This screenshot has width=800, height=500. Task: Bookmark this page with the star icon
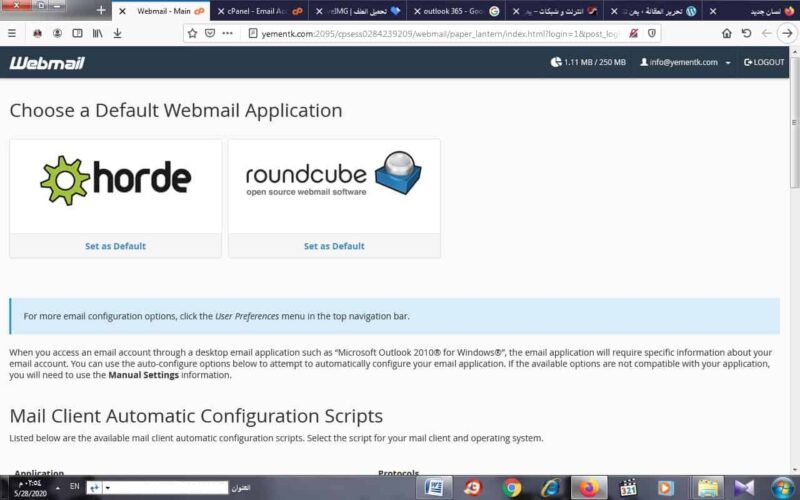tap(192, 33)
